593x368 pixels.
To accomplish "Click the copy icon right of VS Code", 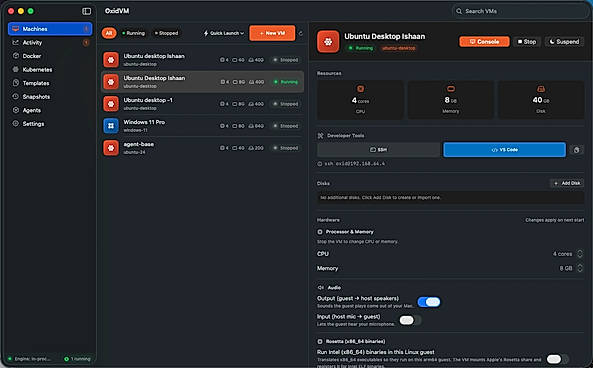I will (576, 150).
